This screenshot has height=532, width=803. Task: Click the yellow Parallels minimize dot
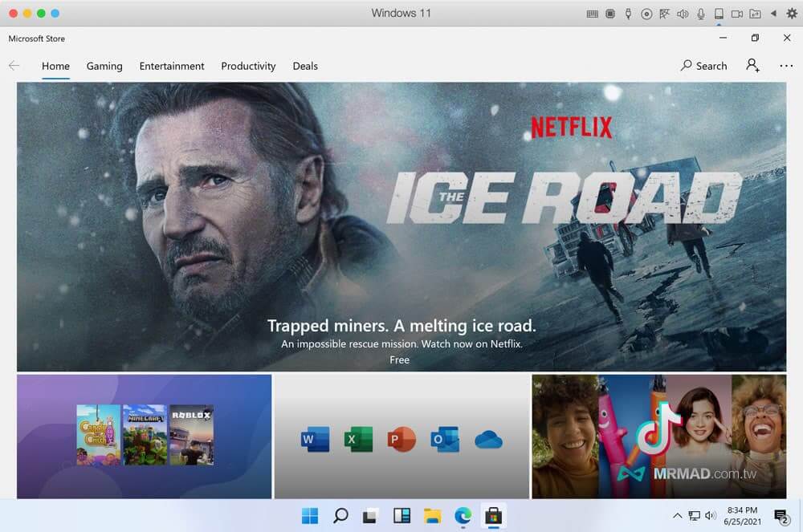click(x=27, y=14)
